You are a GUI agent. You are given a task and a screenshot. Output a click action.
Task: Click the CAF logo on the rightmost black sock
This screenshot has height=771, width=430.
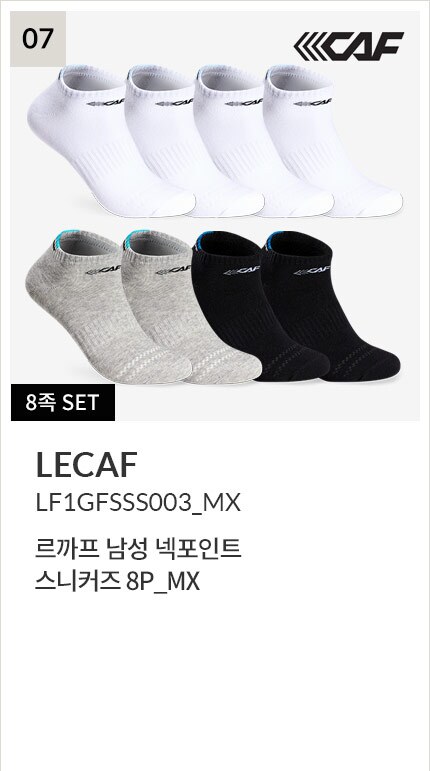(x=312, y=270)
